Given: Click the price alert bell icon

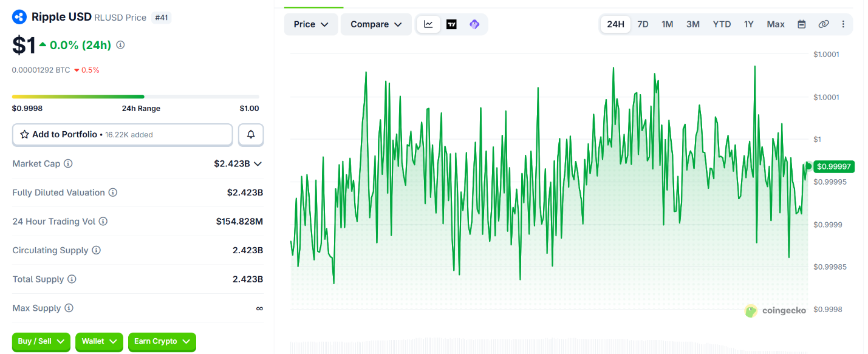Looking at the screenshot, I should tap(251, 134).
